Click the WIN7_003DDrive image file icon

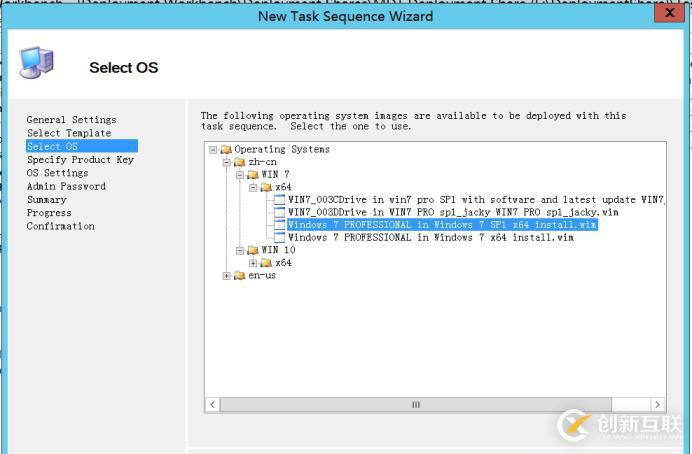[279, 212]
